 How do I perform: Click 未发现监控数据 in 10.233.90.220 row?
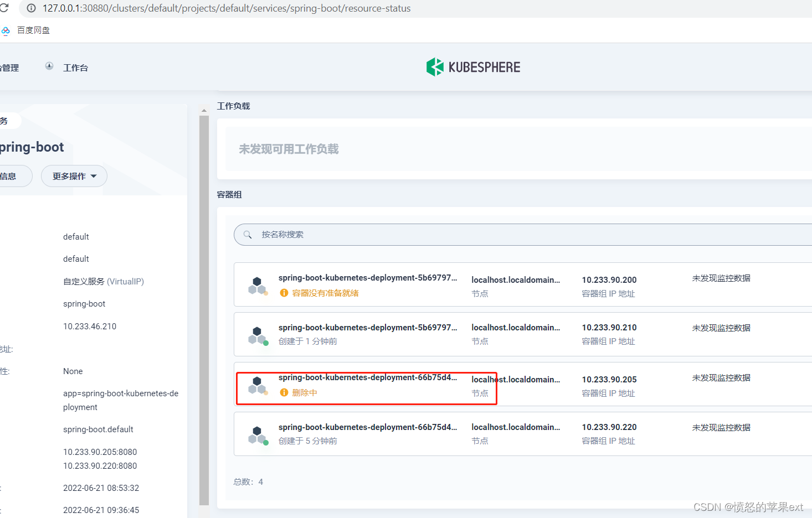point(721,428)
